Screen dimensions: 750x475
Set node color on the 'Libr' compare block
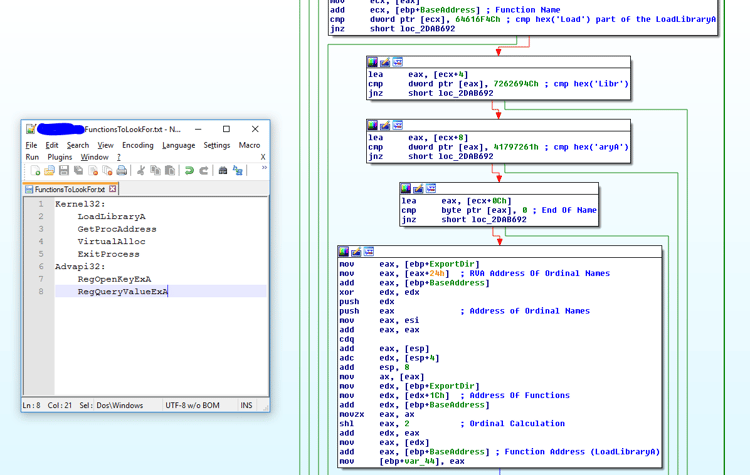(373, 62)
